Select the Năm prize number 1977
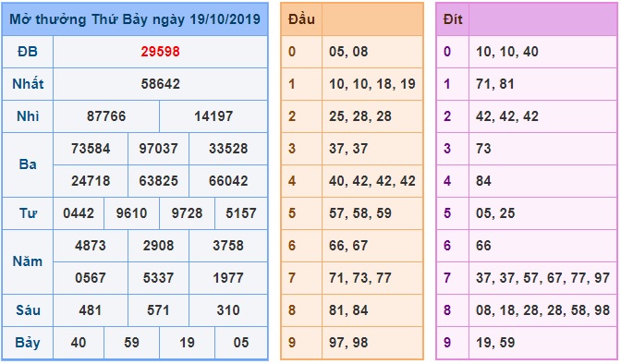The image size is (621, 364). (228, 278)
